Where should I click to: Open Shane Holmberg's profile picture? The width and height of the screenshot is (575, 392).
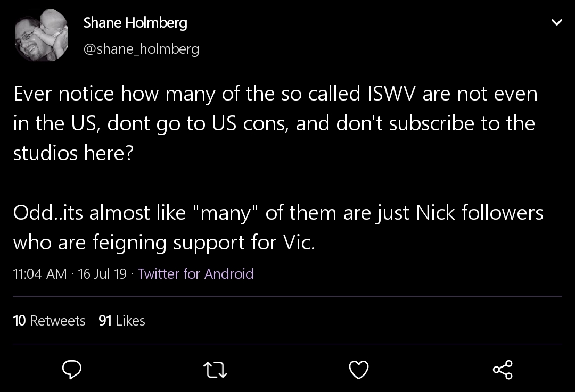(41, 35)
